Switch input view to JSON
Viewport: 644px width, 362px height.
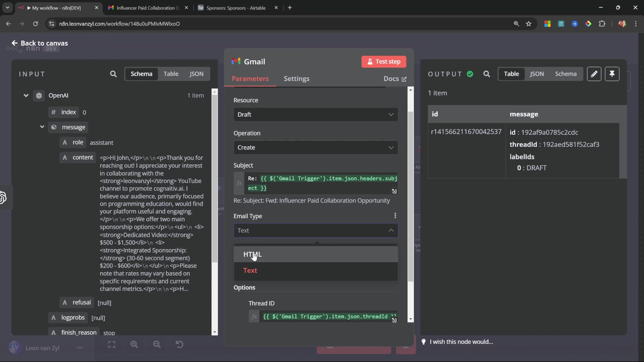point(197,74)
